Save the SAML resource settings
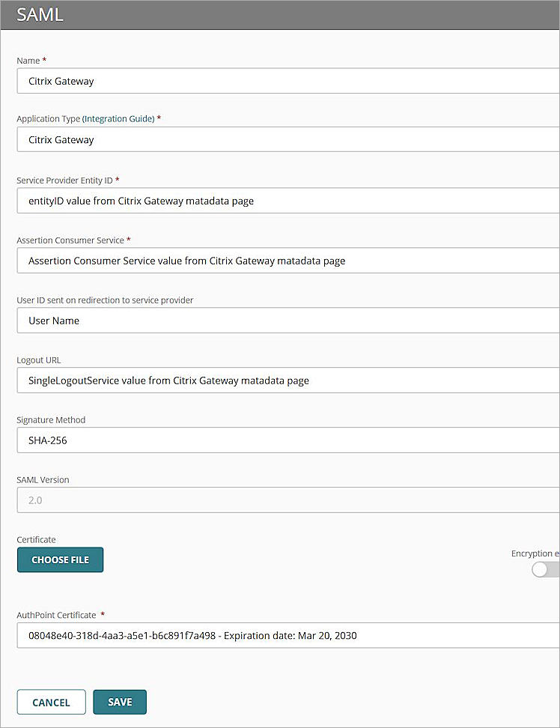 120,703
